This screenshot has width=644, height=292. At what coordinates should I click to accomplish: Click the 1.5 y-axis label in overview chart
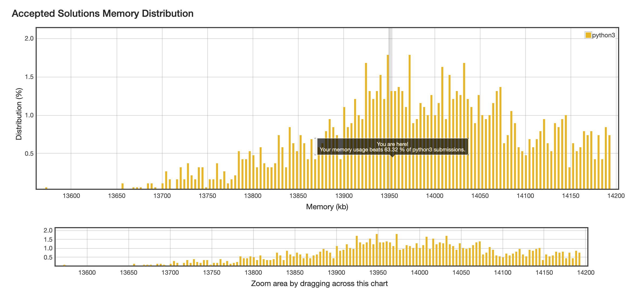[48, 240]
